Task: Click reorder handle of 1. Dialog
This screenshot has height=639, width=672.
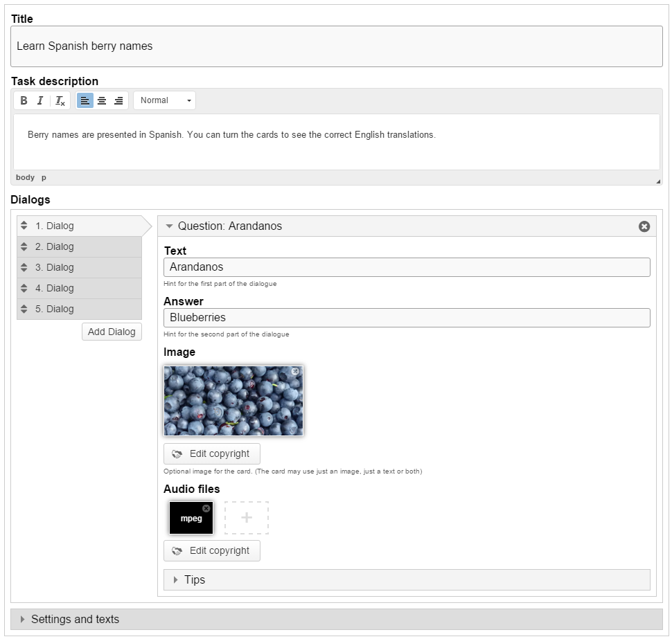Action: pyautogui.click(x=24, y=226)
